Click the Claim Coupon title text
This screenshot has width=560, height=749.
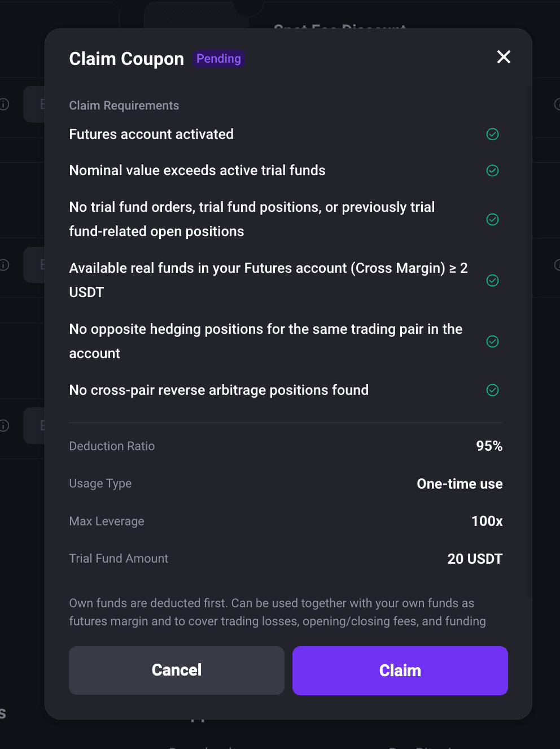coord(126,59)
